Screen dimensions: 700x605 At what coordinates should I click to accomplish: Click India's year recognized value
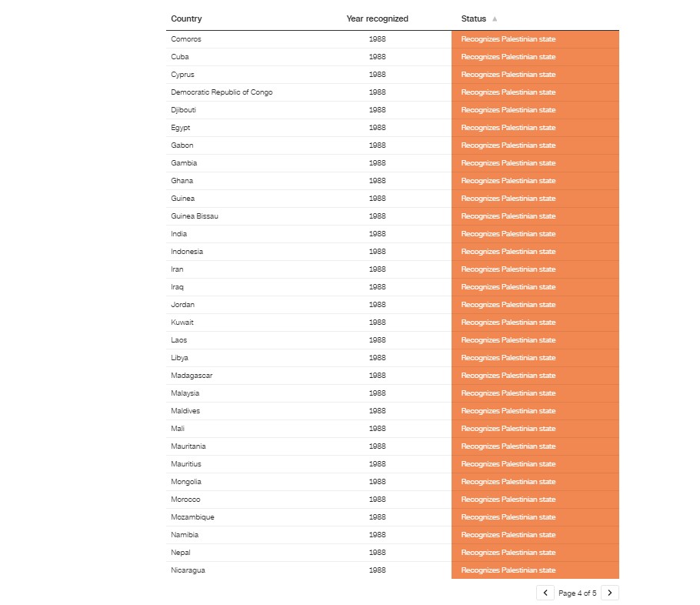377,234
